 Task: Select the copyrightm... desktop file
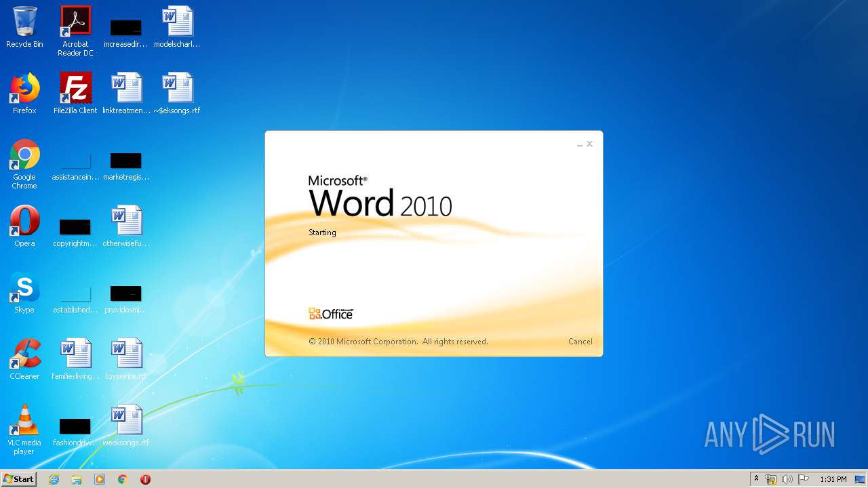[x=75, y=232]
